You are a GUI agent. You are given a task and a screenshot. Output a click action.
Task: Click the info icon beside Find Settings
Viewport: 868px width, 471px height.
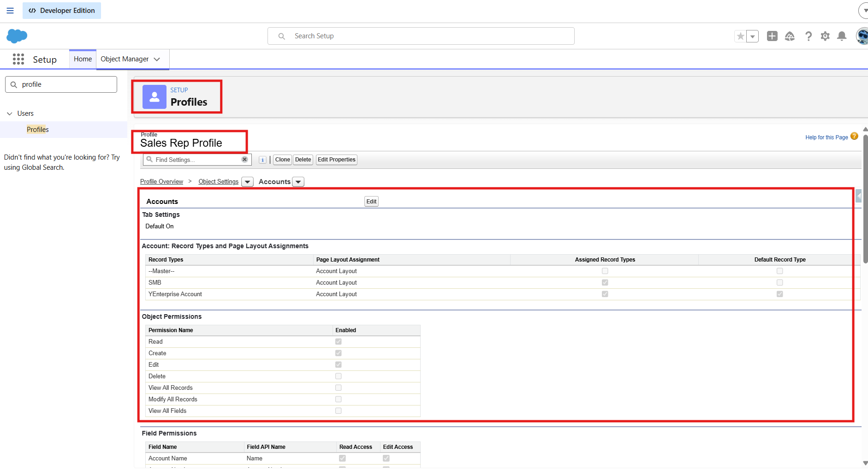pos(262,160)
